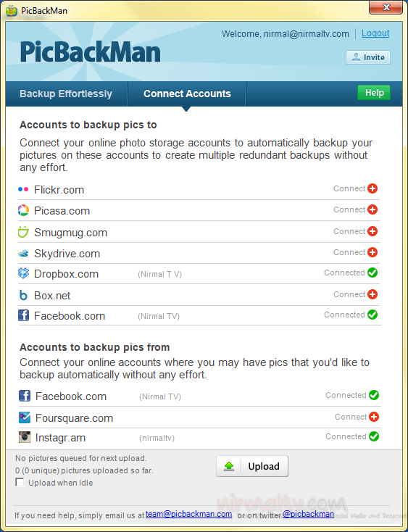
Task: Switch to the Backup Effortlessly tab
Action: [66, 93]
